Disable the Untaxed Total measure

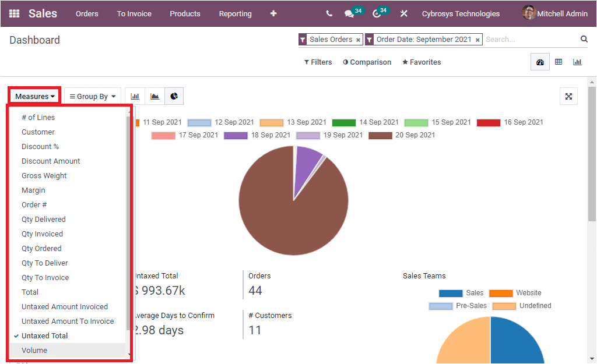44,335
